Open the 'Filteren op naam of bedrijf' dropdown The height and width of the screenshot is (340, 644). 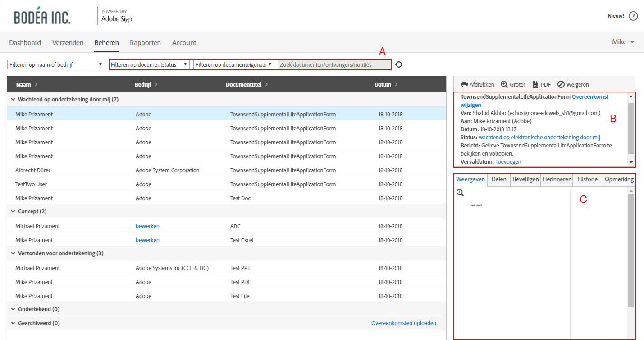coord(56,64)
